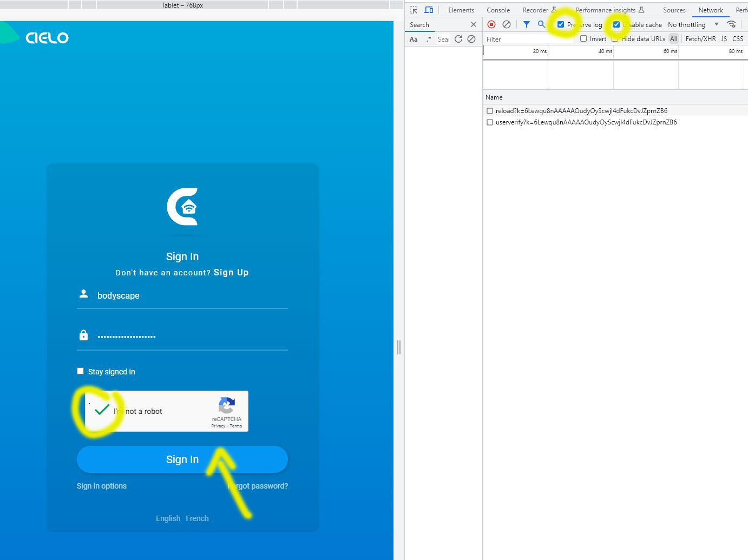
Task: Click the network search magnifier icon
Action: pyautogui.click(x=541, y=24)
